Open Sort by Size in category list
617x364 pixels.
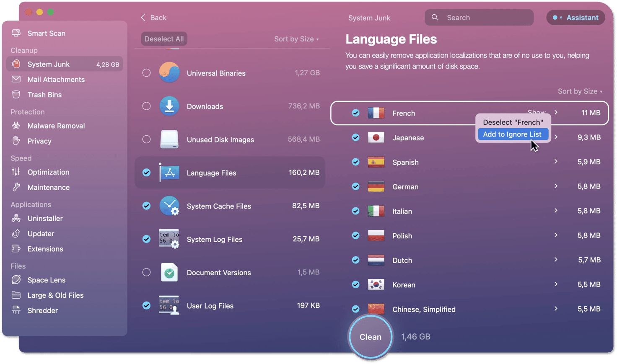pyautogui.click(x=296, y=39)
